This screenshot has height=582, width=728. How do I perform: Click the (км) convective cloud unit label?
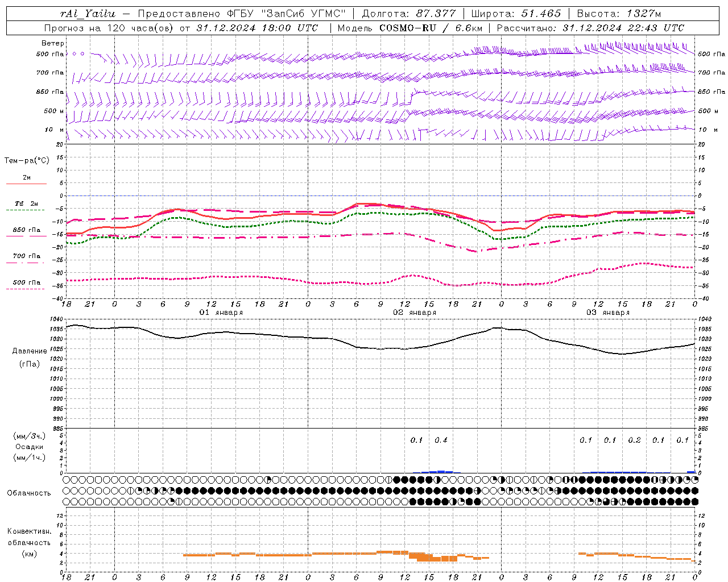coord(29,554)
